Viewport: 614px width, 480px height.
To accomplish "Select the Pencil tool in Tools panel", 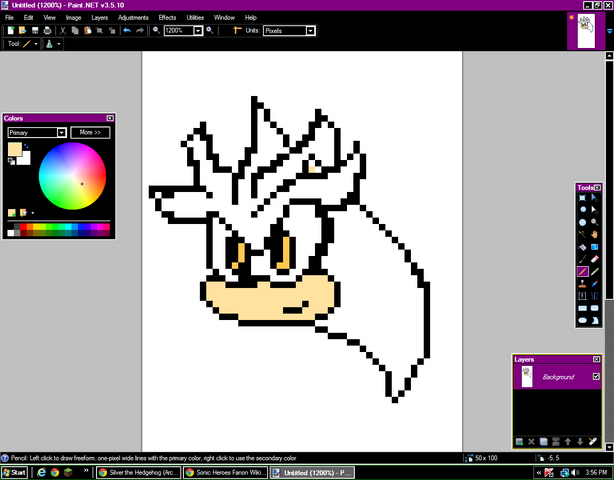I will 583,271.
